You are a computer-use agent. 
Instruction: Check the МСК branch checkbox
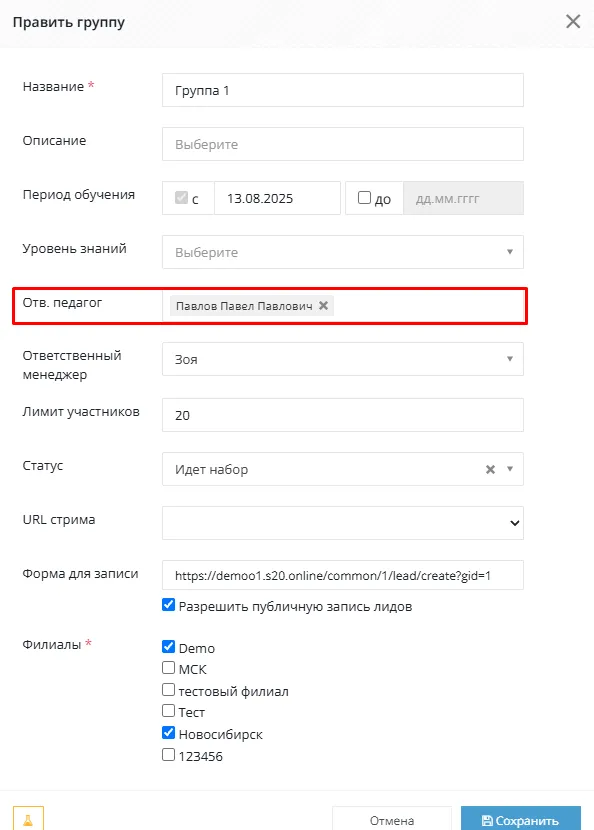point(168,667)
